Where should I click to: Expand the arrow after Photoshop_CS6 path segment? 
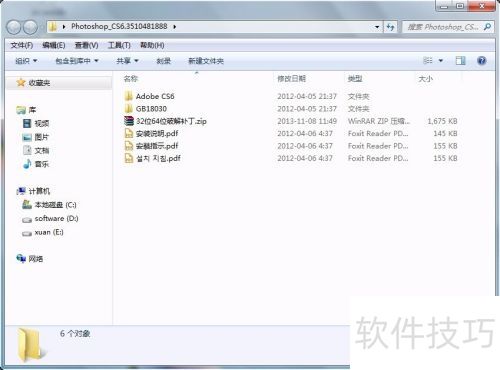pos(175,26)
